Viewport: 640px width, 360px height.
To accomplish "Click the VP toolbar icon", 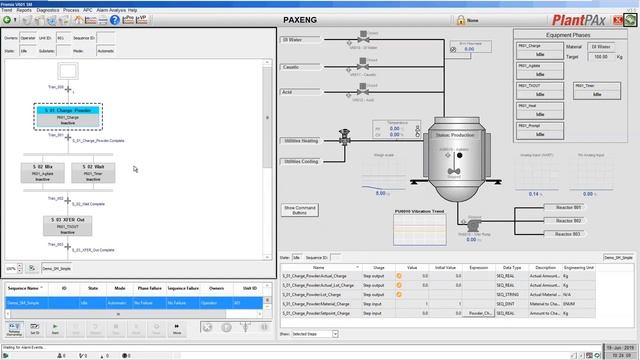I will pyautogui.click(x=141, y=20).
